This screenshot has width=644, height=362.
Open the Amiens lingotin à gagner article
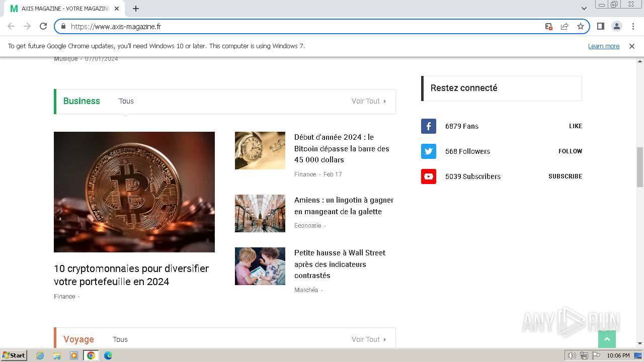[344, 206]
